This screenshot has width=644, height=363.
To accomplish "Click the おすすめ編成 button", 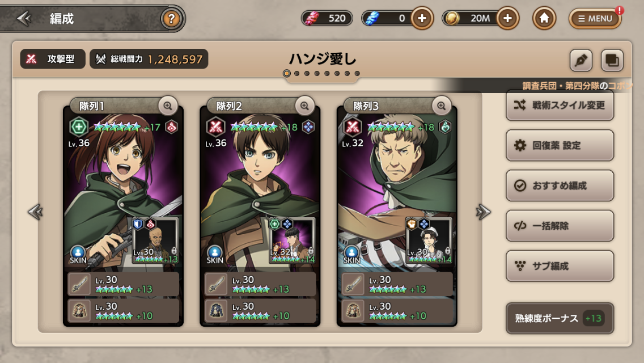I will point(560,185).
